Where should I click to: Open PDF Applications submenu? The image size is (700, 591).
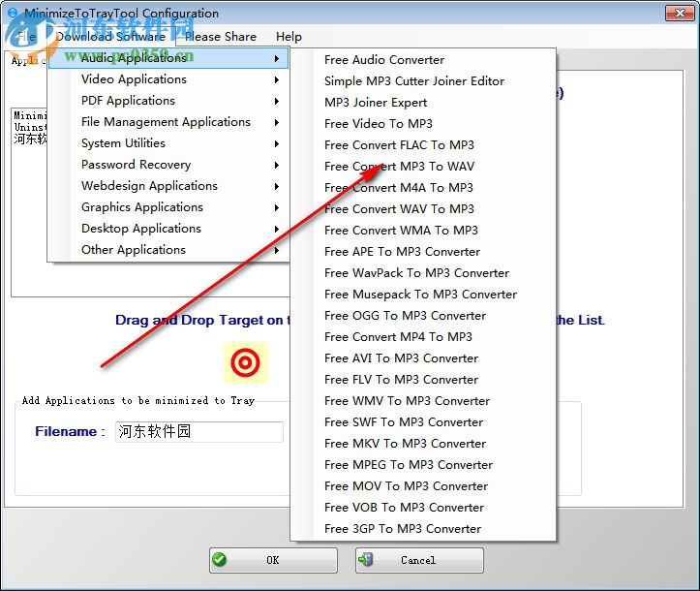pos(168,101)
